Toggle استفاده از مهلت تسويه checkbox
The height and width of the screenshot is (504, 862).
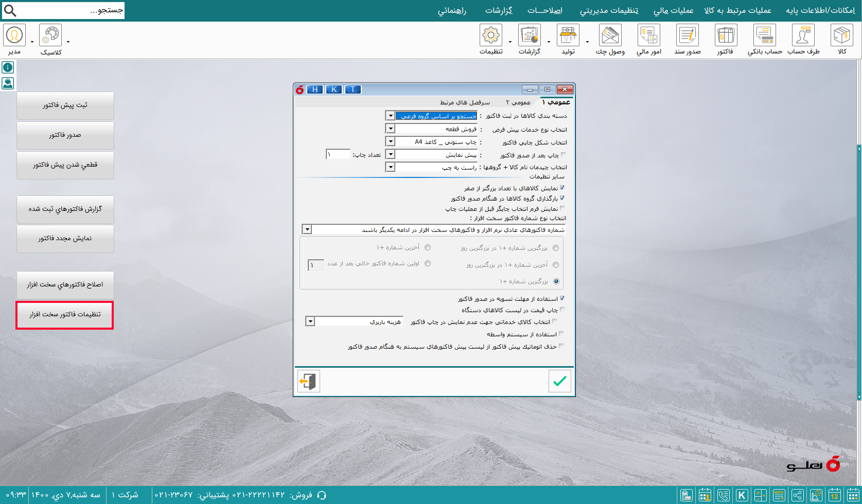point(562,298)
